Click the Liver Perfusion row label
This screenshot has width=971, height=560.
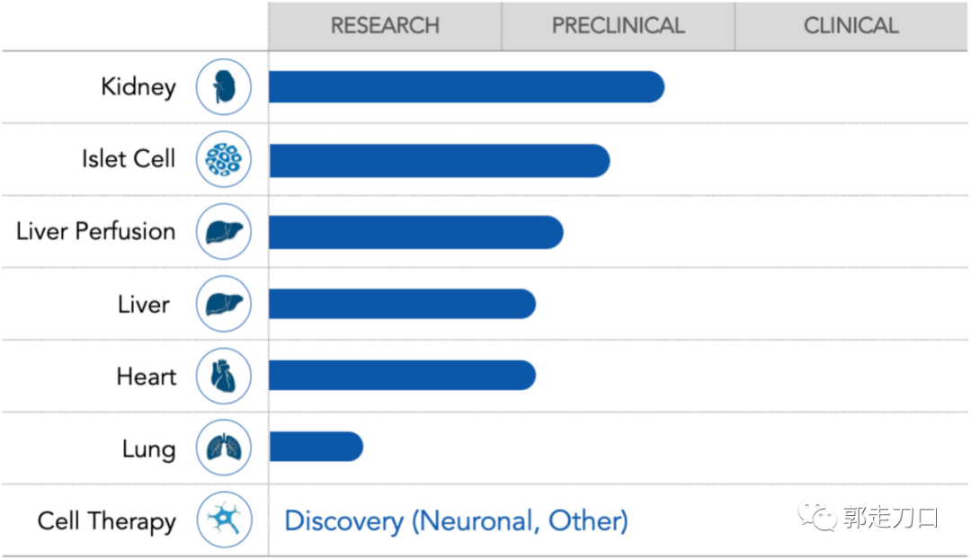pyautogui.click(x=96, y=231)
